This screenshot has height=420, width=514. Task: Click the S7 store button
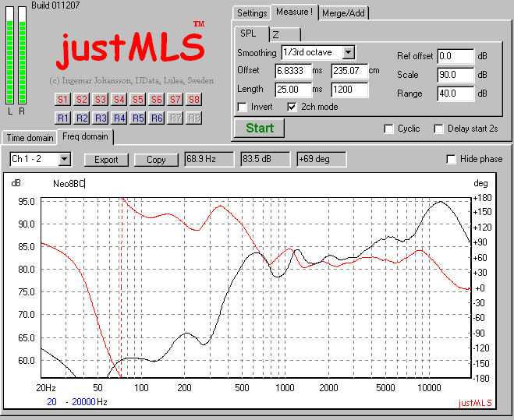[x=175, y=99]
